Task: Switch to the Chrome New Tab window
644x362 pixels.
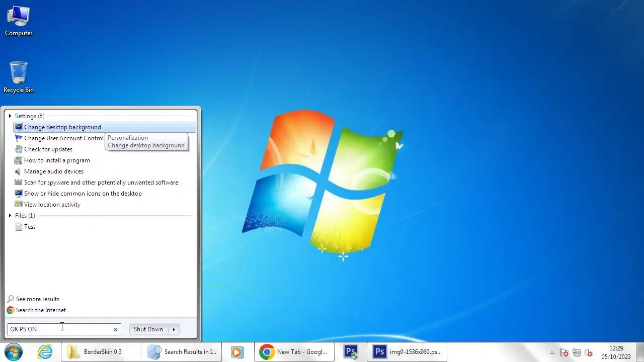Action: [x=295, y=351]
